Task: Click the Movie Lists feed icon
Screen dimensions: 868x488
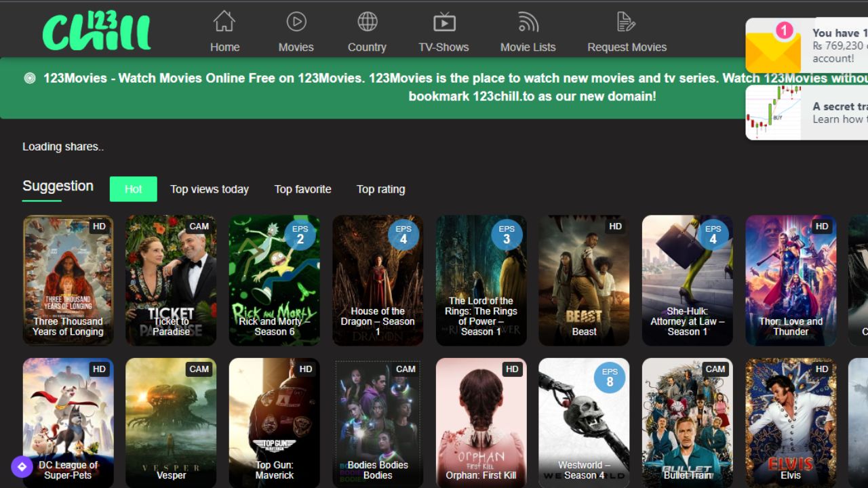Action: 528,22
